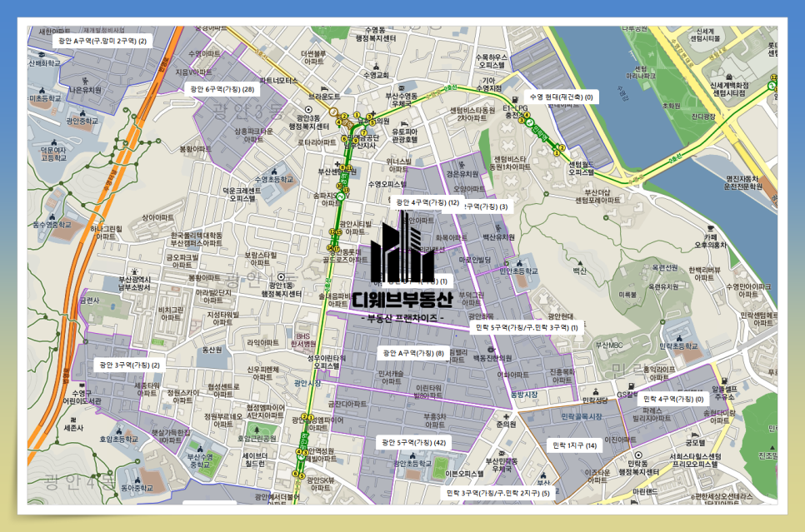Viewport: 805px width, 532px height.
Task: Open the 수영 현대(재건축) (0) label
Action: tap(561, 97)
